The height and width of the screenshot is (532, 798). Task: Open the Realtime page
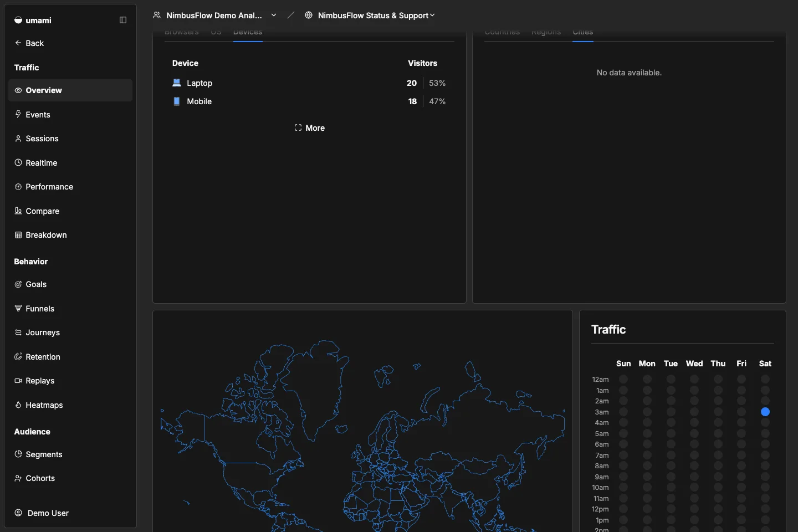click(70, 163)
